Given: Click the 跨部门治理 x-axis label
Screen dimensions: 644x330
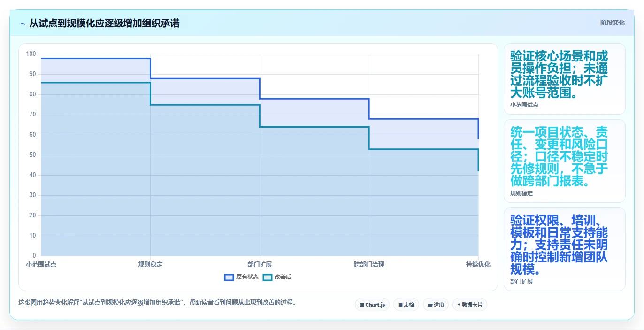Looking at the screenshot, I should tap(369, 264).
